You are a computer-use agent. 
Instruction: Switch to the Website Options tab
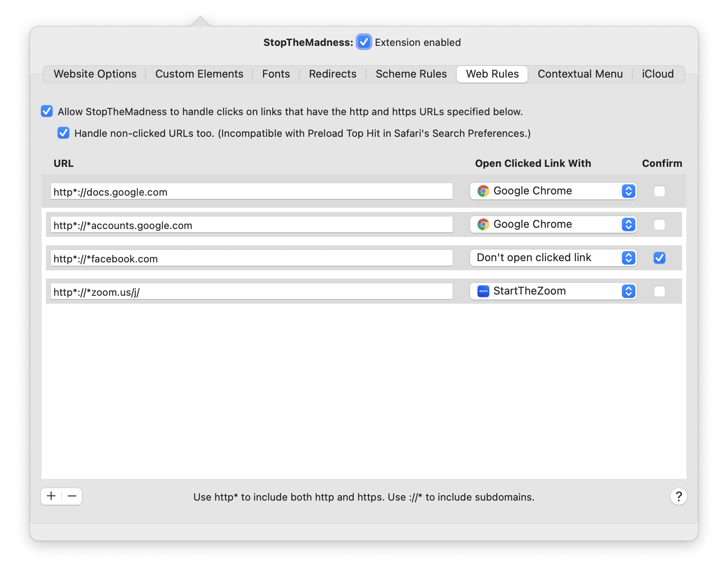[95, 74]
